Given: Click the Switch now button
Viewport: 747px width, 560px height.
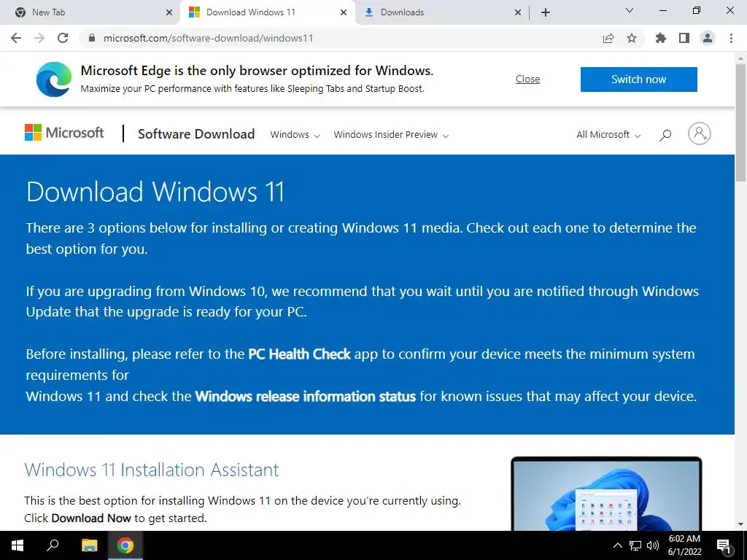Looking at the screenshot, I should 639,79.
